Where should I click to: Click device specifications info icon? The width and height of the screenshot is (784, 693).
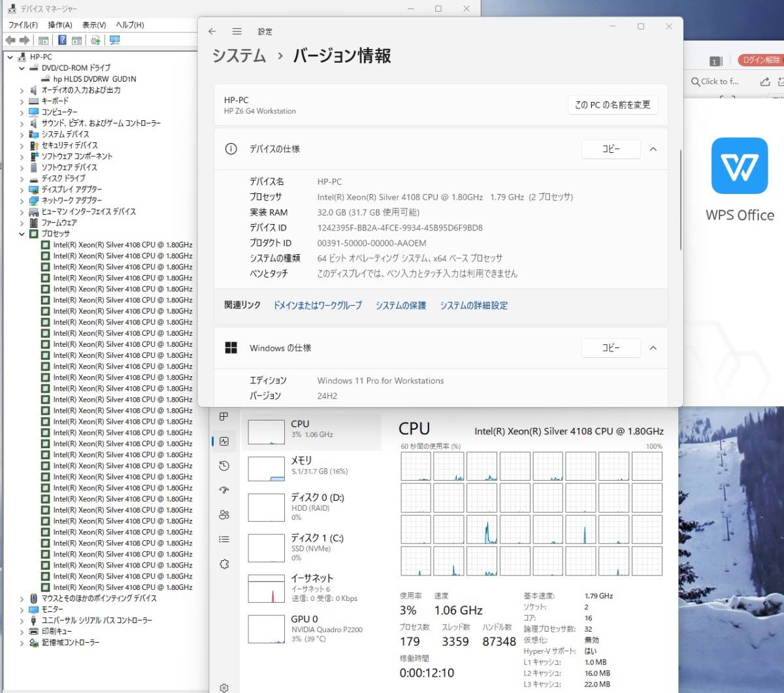point(231,149)
